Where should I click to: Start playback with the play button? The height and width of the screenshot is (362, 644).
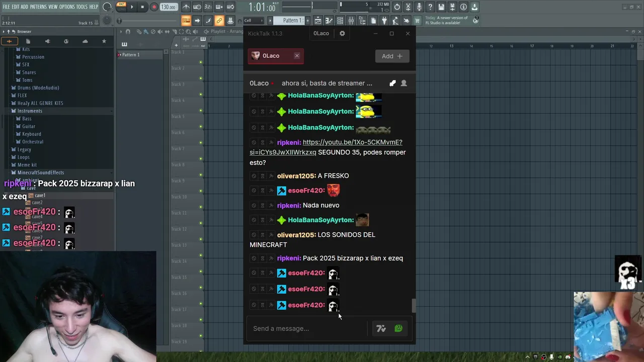[x=132, y=7]
